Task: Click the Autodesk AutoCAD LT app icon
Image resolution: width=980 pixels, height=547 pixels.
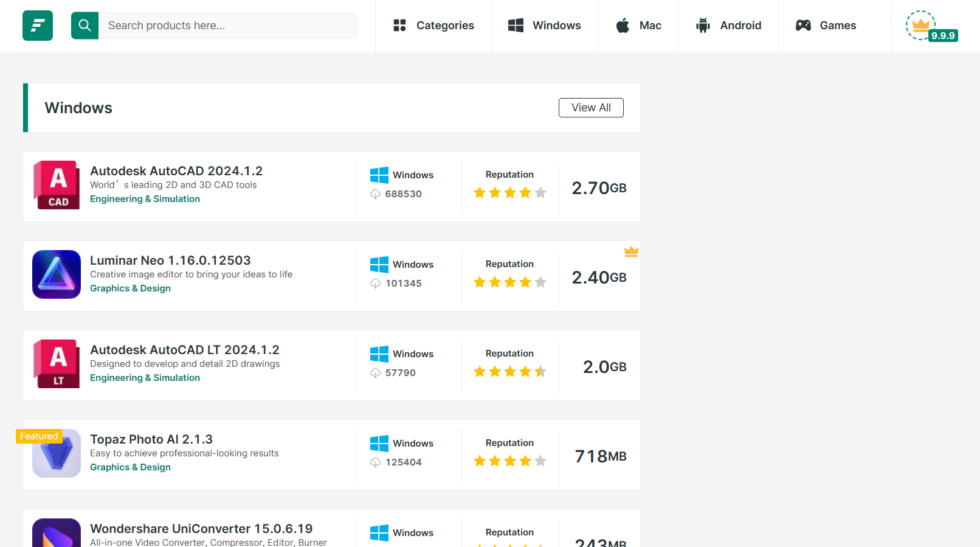Action: [x=57, y=364]
